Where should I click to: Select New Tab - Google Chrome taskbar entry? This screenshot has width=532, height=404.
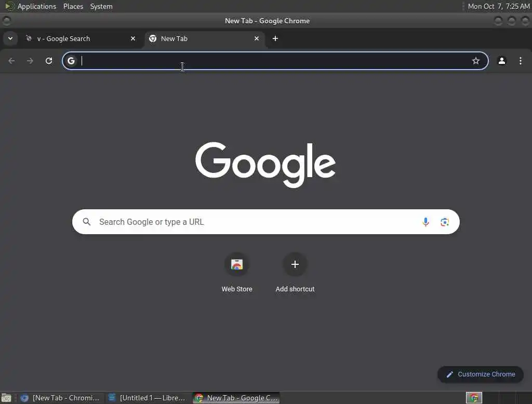236,398
